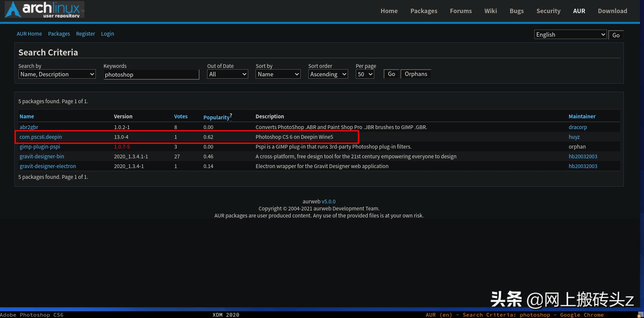Select Adobe Photoshop CS6 in the taskbar
This screenshot has width=644, height=318.
pos(32,315)
